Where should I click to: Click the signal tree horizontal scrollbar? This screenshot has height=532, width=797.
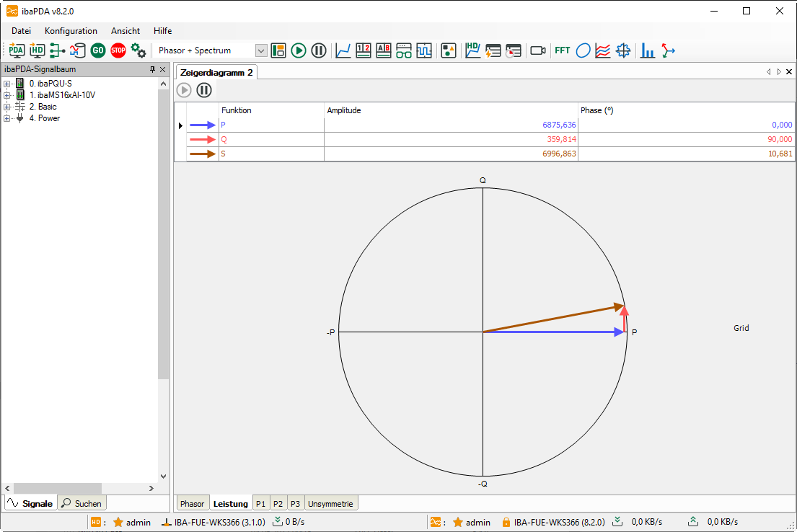58,488
